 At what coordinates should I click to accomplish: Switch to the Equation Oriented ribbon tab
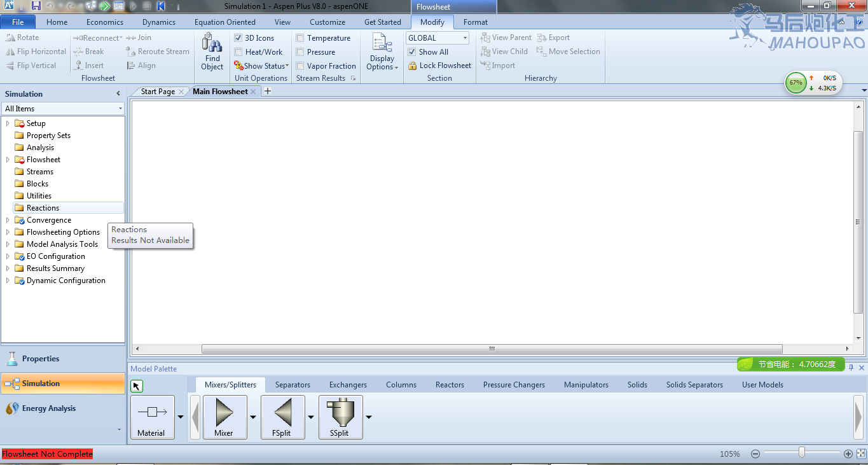tap(224, 22)
